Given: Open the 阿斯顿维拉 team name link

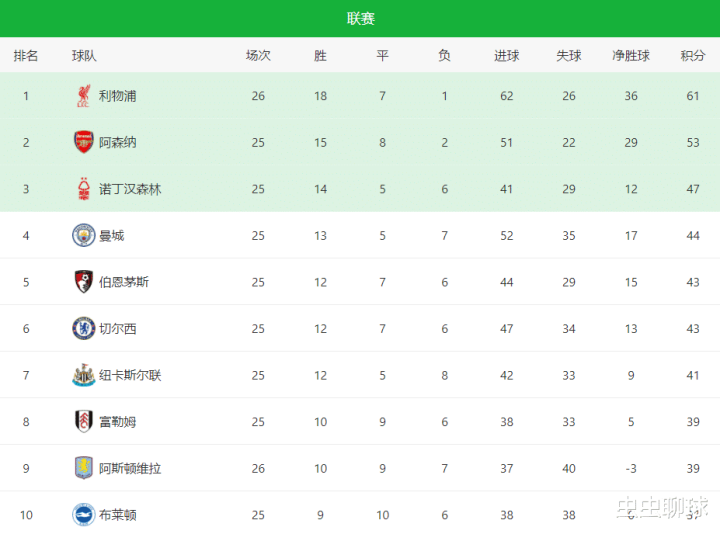Looking at the screenshot, I should (130, 468).
